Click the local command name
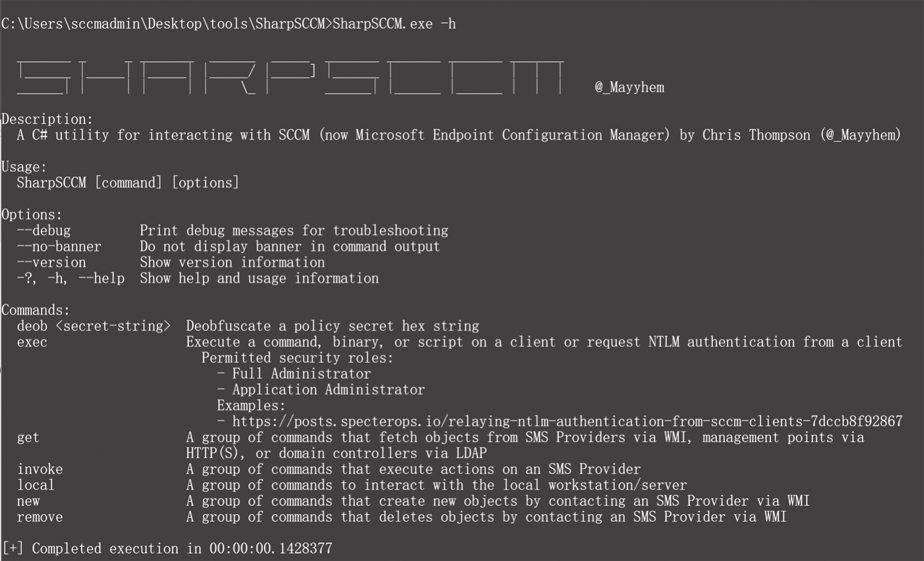This screenshot has height=561, width=924. pos(36,485)
